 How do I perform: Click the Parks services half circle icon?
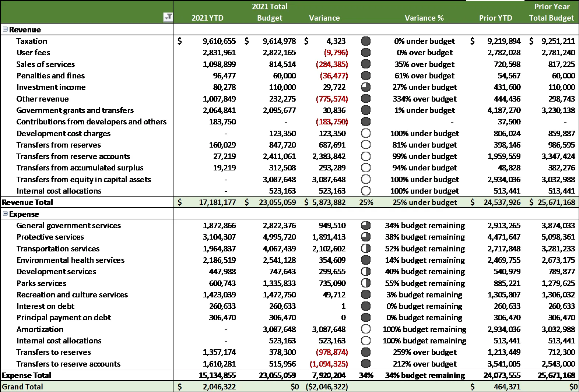(366, 283)
